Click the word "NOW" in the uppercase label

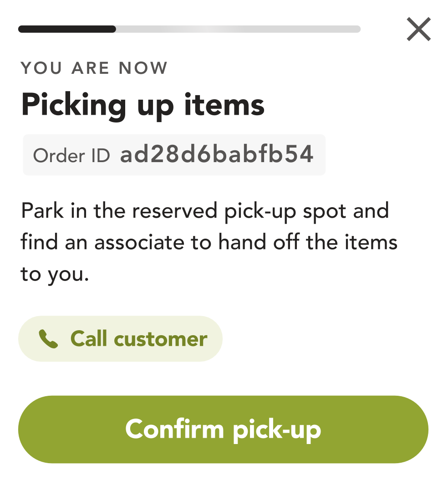(143, 68)
